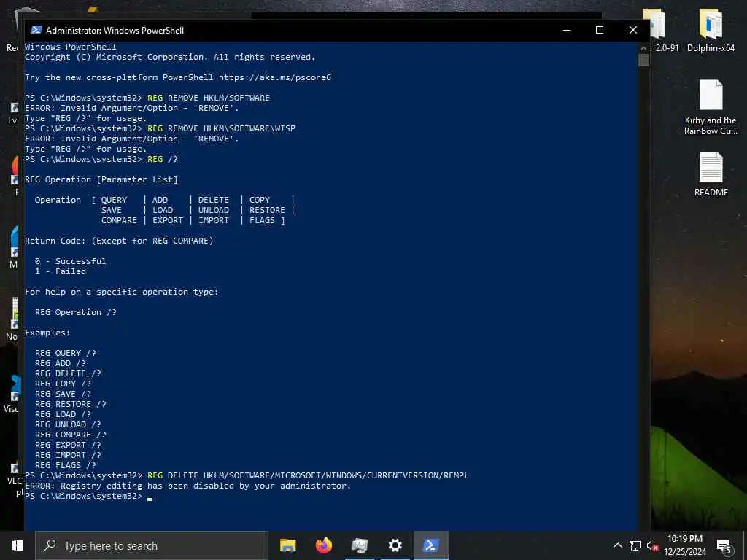Open the taskbar app left of Settings
Viewport: 747px width, 560px height.
pyautogui.click(x=359, y=545)
